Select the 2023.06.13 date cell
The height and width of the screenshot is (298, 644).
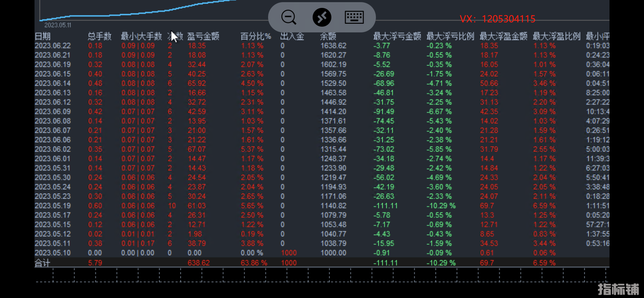pyautogui.click(x=52, y=92)
